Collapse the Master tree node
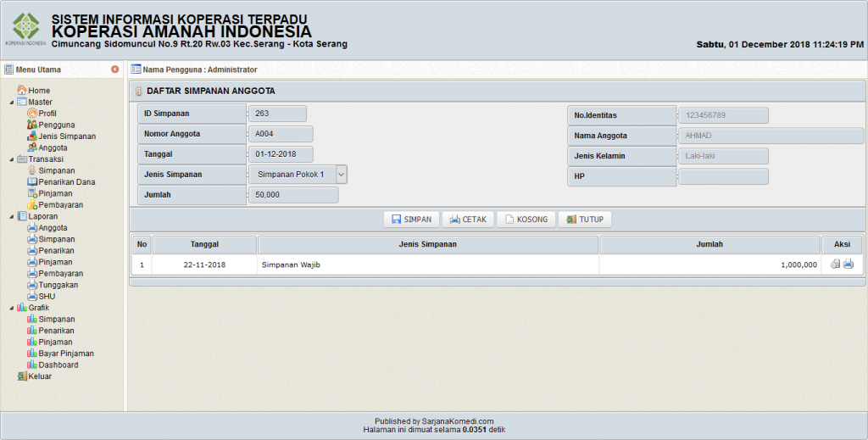Screen dimensions: 868x440 point(12,102)
